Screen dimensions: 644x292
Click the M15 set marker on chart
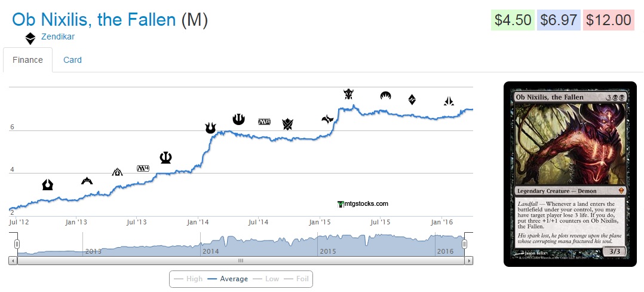[264, 121]
